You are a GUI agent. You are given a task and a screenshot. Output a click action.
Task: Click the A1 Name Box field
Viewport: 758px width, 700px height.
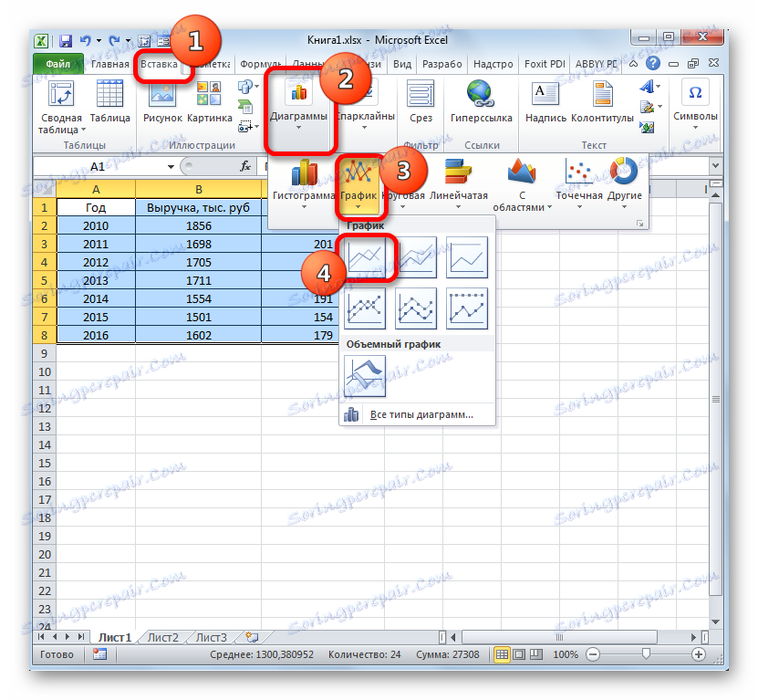pos(99,166)
